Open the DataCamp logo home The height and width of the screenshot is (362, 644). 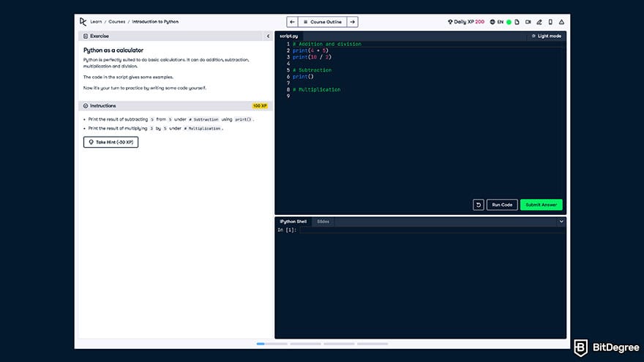pyautogui.click(x=83, y=22)
